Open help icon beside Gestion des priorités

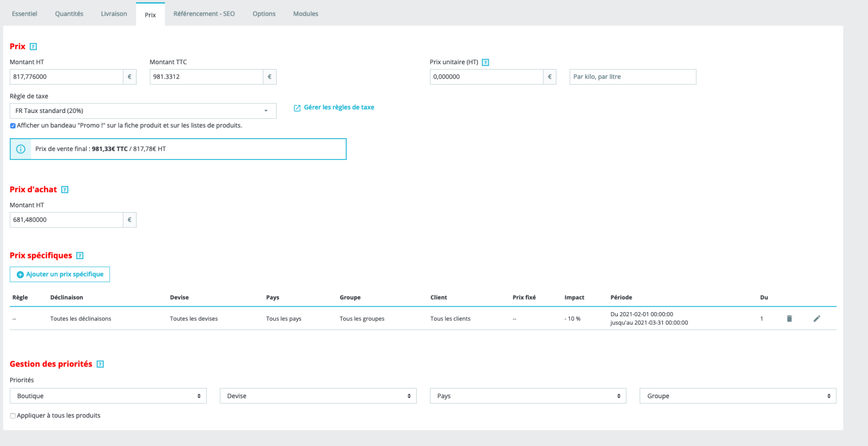tap(100, 364)
